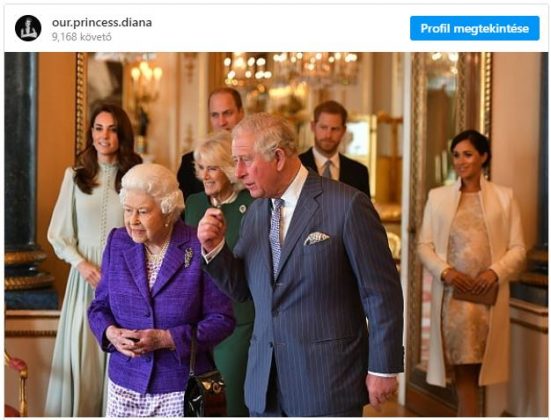The height and width of the screenshot is (420, 551).
Task: Click the Profil megtekintése button
Action: pos(474,28)
